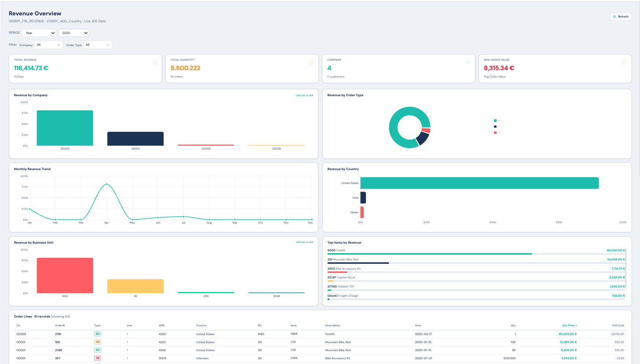Click the icon on the Avg Order Value card
Viewport: 640px width, 364px height.
coord(625,62)
